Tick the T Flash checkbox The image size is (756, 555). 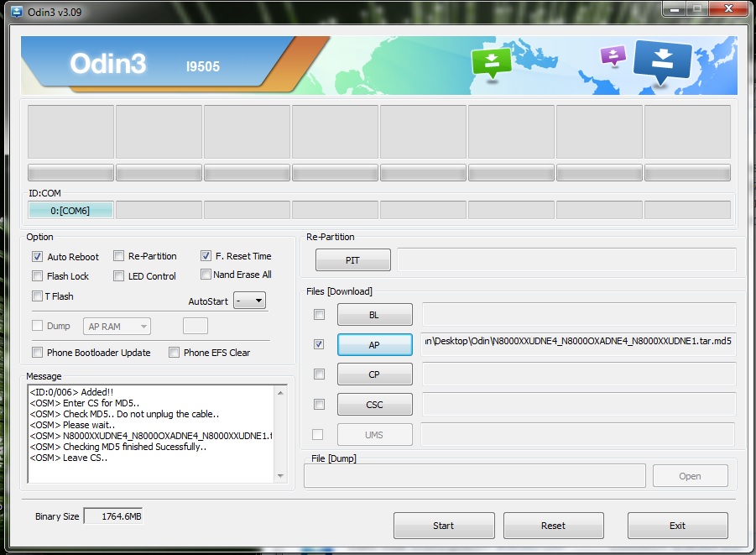pos(37,296)
